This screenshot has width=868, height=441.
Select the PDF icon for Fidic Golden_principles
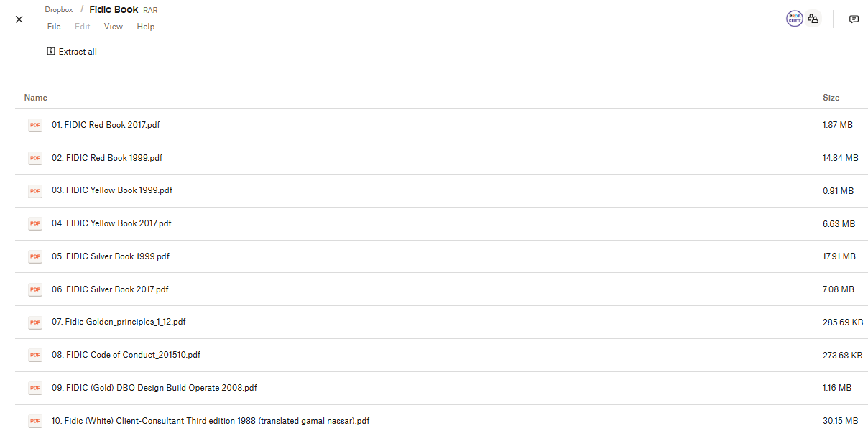(x=35, y=322)
